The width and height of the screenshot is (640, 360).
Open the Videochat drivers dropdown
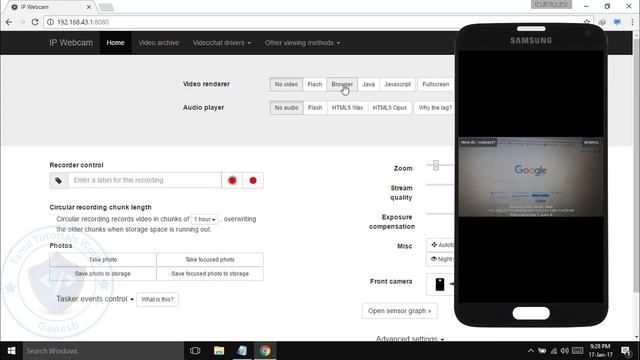[x=222, y=43]
